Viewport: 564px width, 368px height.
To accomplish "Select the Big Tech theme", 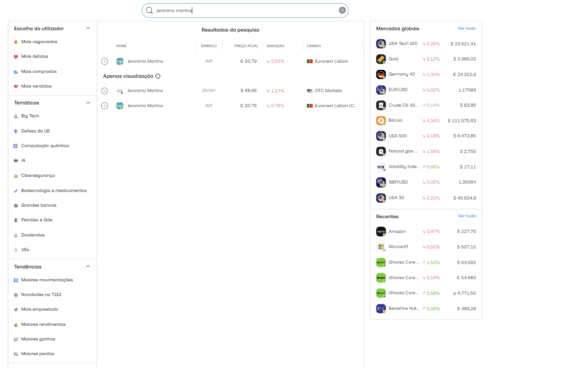I will pos(30,116).
